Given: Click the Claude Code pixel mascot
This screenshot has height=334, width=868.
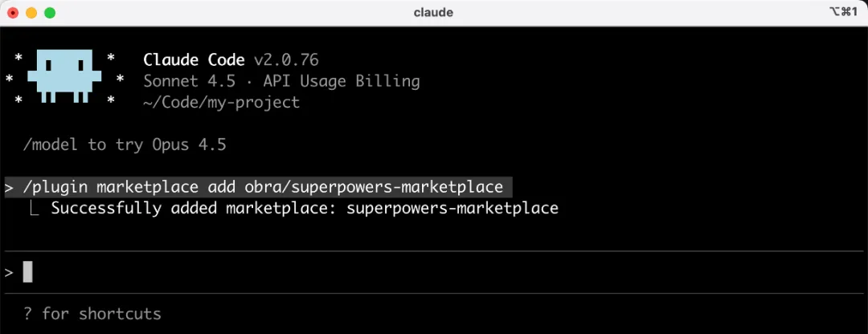Looking at the screenshot, I should [x=64, y=77].
